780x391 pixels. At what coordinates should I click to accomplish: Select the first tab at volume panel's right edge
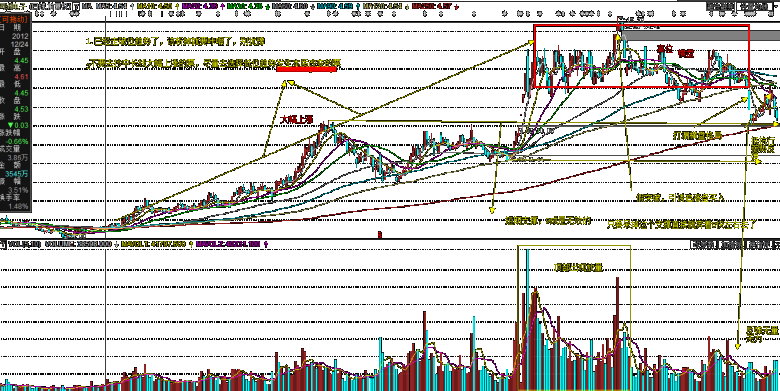[x=704, y=244]
